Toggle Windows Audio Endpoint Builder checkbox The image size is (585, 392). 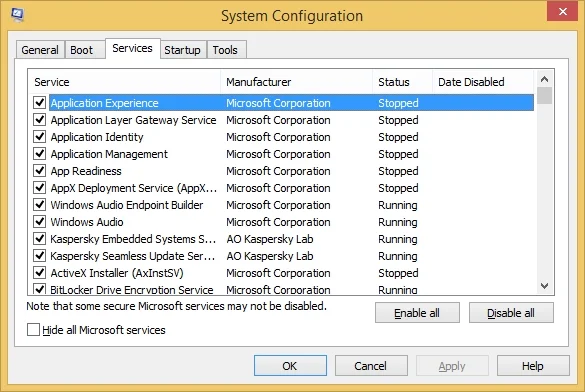pos(40,204)
